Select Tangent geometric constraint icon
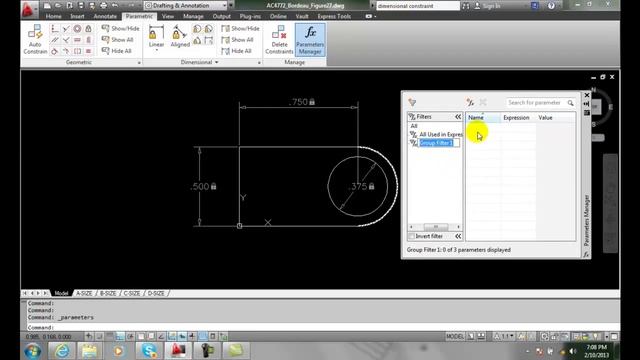This screenshot has width=640, height=360. point(55,51)
